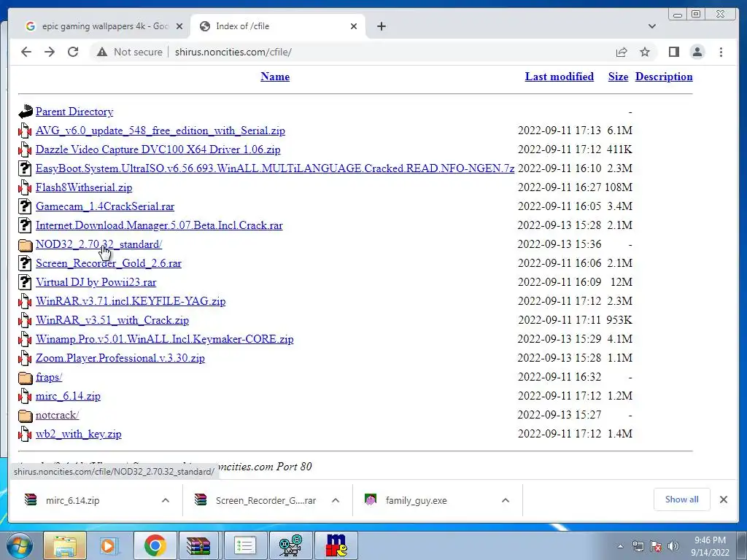Click the Not secure warning icon
The image size is (747, 560).
102,52
